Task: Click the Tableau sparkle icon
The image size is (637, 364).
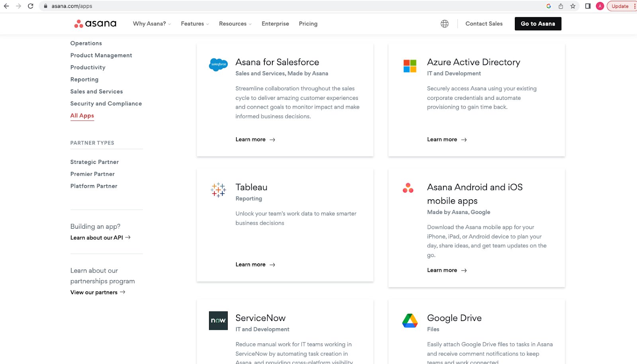Action: (x=218, y=190)
